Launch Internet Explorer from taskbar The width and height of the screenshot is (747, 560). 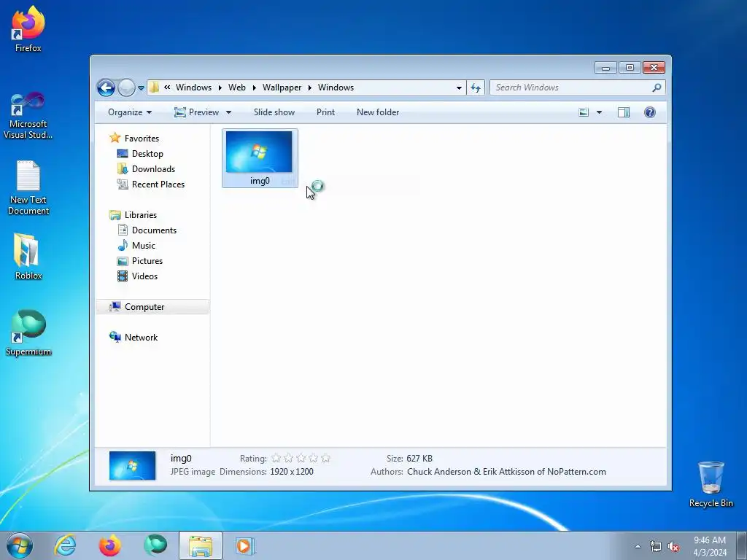65,545
